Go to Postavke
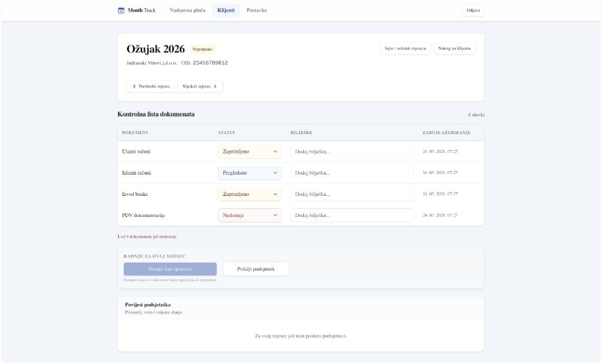602x364 pixels. pyautogui.click(x=256, y=10)
